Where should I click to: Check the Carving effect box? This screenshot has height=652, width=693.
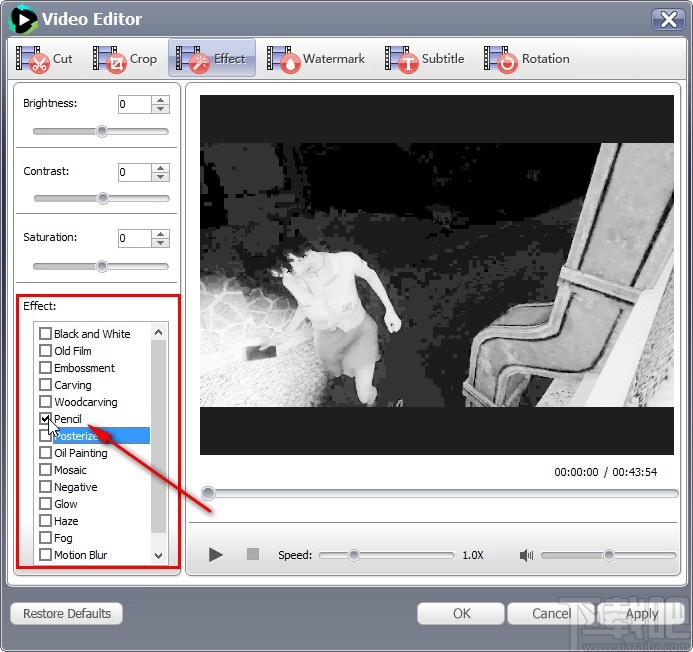tap(45, 385)
